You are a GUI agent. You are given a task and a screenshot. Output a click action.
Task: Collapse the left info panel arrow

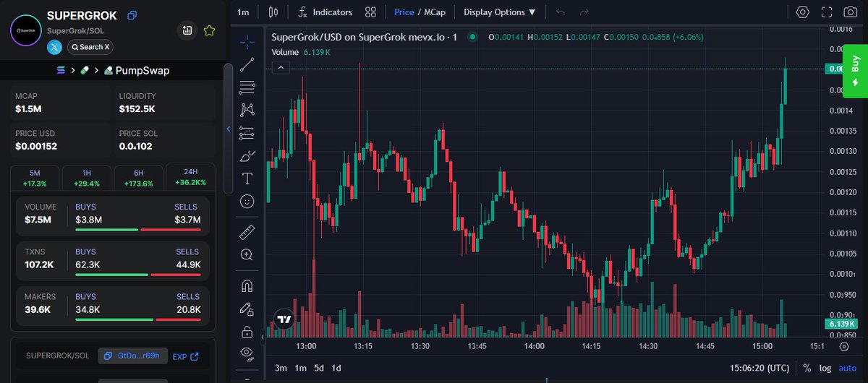(229, 129)
